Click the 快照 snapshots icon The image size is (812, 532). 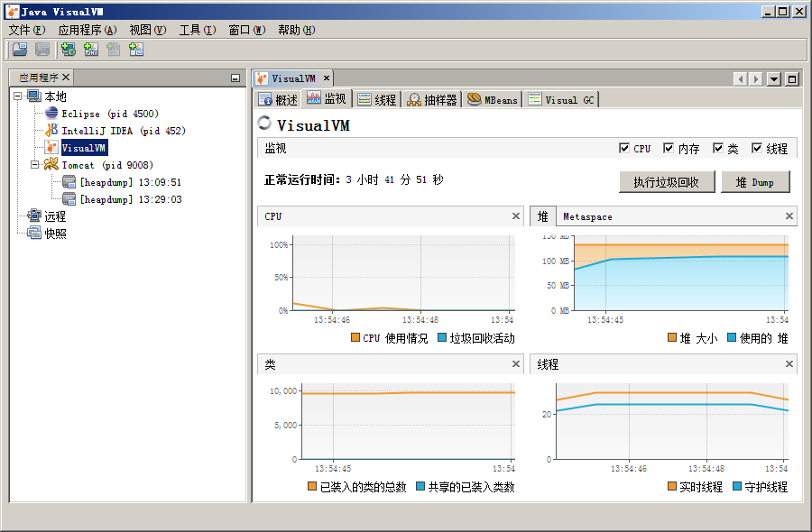34,233
